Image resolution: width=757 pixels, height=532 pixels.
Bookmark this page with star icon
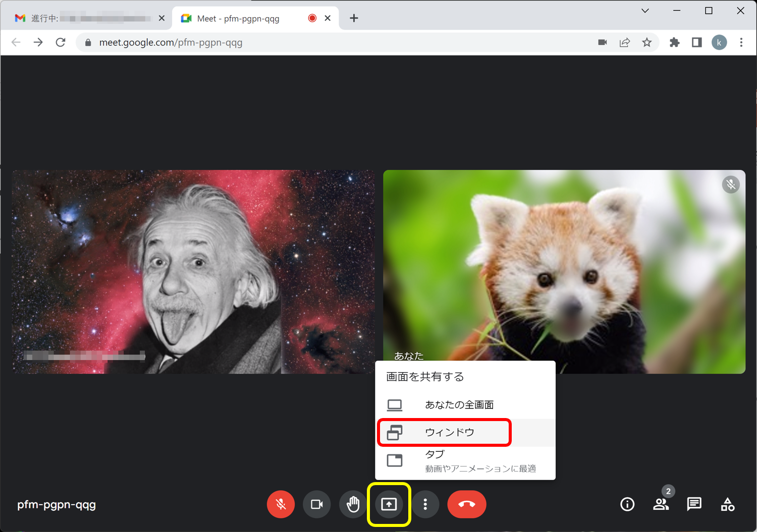(647, 42)
